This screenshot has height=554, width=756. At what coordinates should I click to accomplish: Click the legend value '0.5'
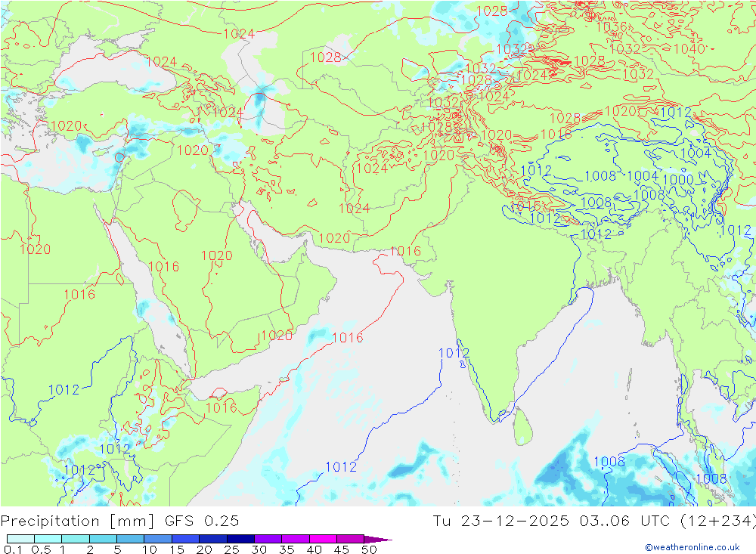41,549
